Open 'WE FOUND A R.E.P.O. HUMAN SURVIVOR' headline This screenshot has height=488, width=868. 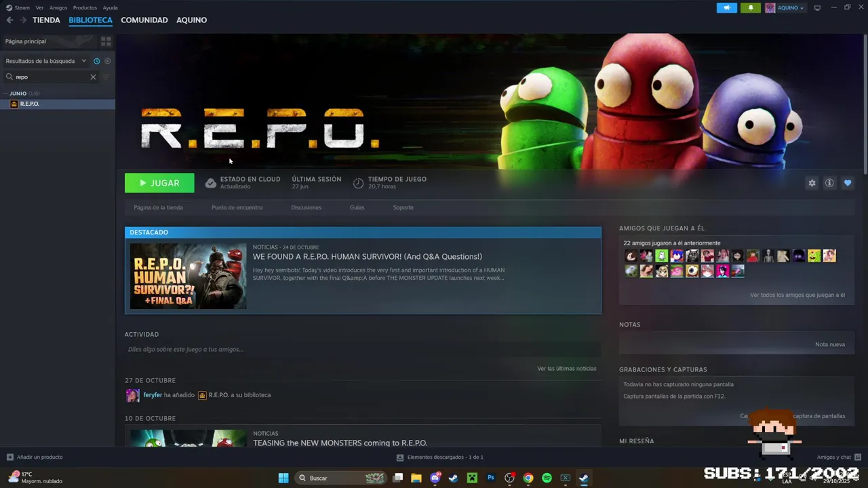[x=368, y=257]
